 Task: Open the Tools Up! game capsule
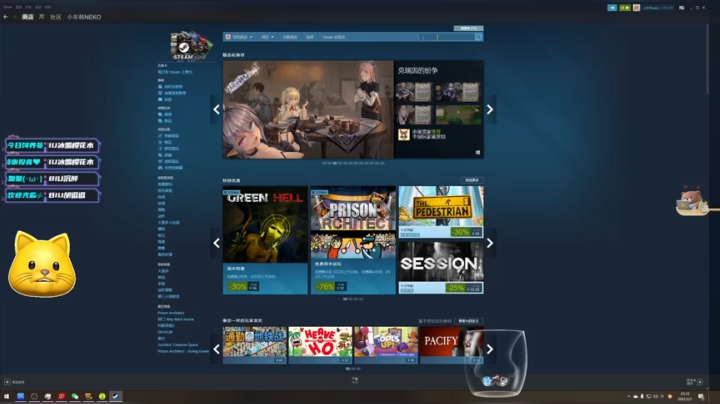[x=386, y=345]
